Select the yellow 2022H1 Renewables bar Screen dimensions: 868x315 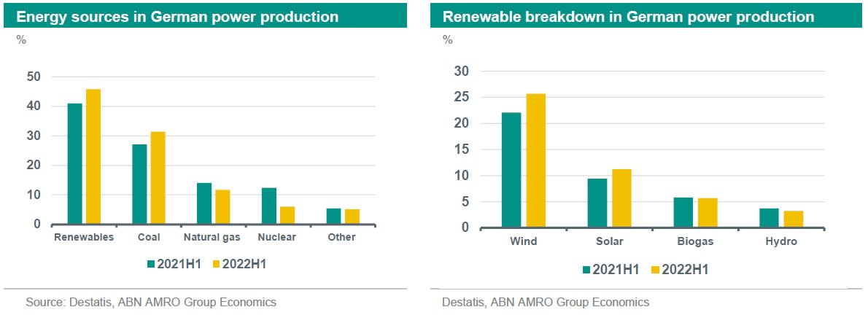point(93,157)
